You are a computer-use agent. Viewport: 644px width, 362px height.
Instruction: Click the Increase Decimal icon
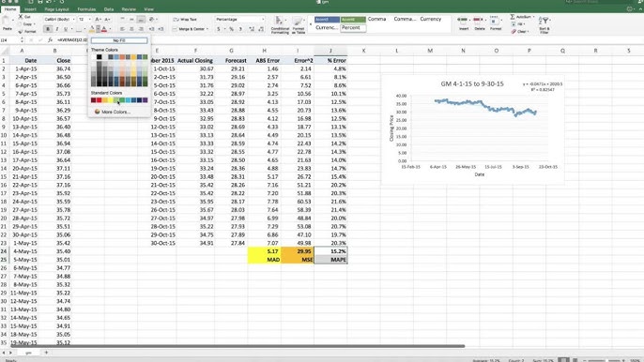coord(252,29)
